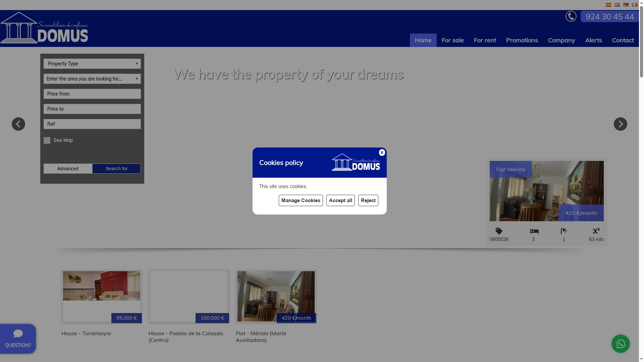The width and height of the screenshot is (644, 362).
Task: Open the Contact menu
Action: (x=623, y=40)
